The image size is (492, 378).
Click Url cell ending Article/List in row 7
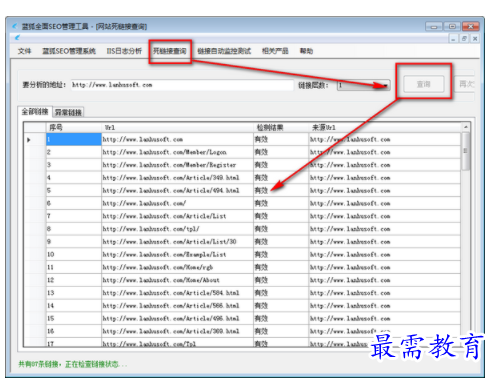pos(177,216)
